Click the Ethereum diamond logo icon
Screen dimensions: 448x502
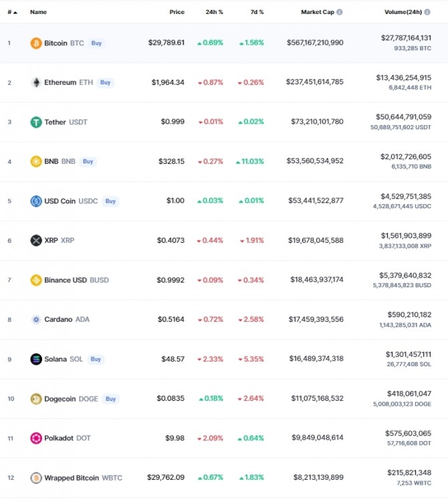pyautogui.click(x=36, y=82)
